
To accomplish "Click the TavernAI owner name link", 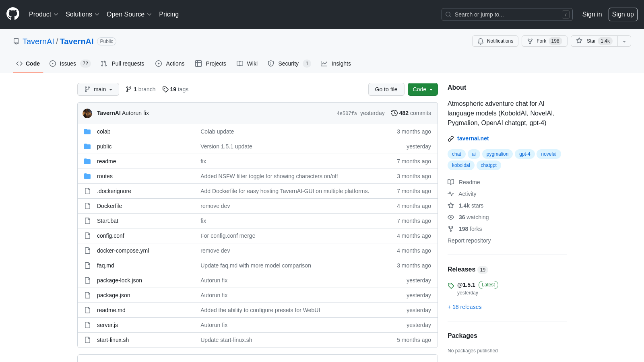I will coord(38,41).
